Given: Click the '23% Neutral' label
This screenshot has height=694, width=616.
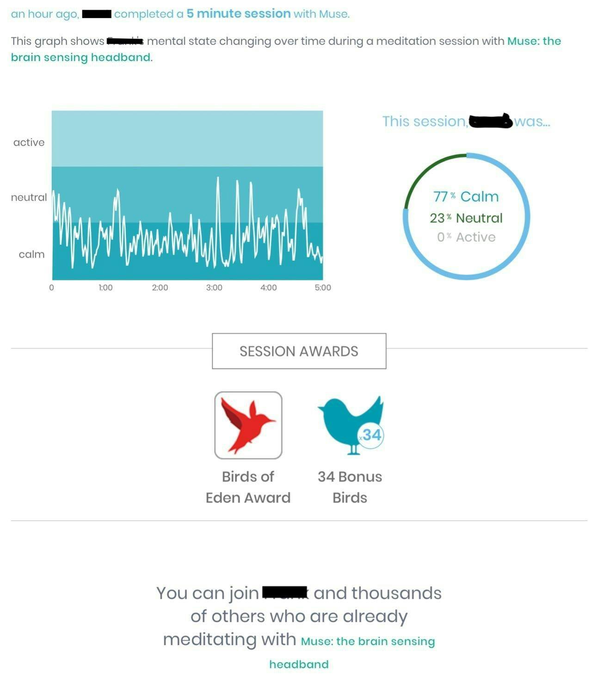Looking at the screenshot, I should point(466,218).
